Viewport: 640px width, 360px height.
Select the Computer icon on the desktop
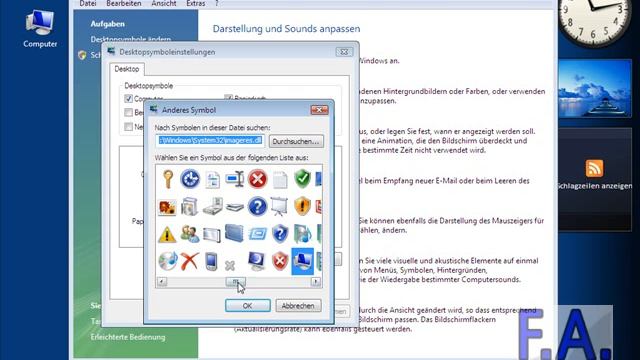click(40, 29)
